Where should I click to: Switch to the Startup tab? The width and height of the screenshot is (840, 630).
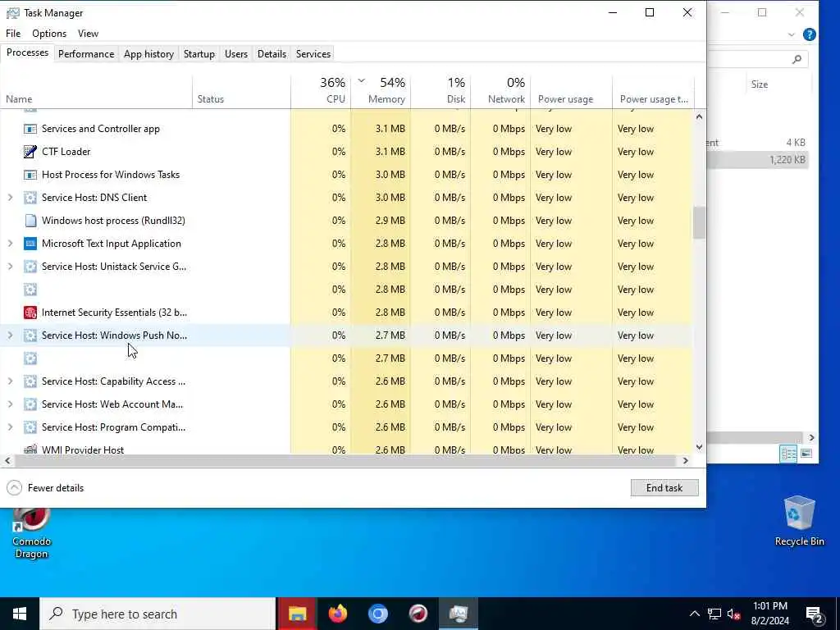click(x=199, y=54)
